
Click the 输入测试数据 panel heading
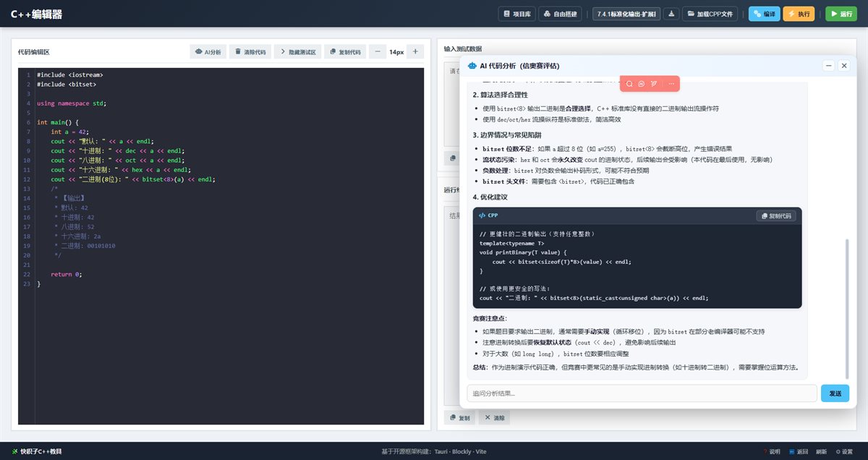[x=463, y=49]
